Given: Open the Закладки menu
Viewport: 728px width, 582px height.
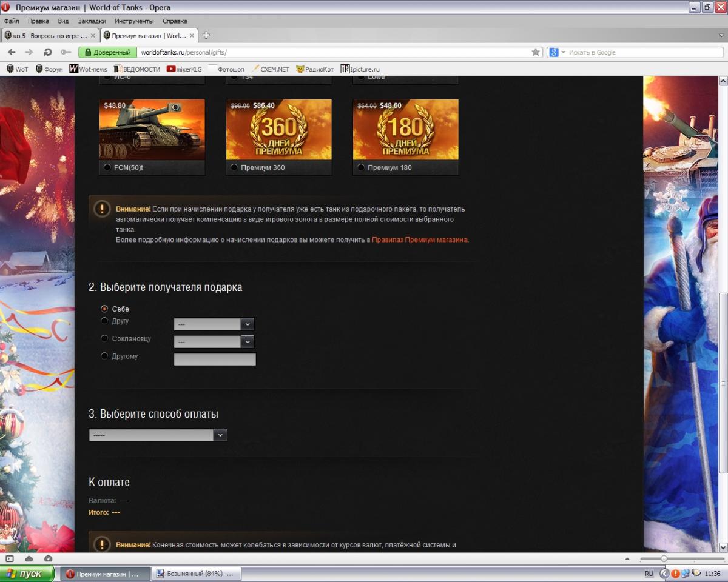Looking at the screenshot, I should pos(92,21).
